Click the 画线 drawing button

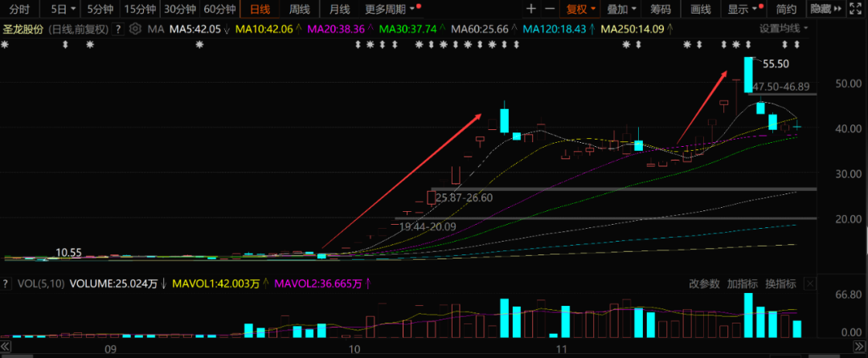point(700,9)
